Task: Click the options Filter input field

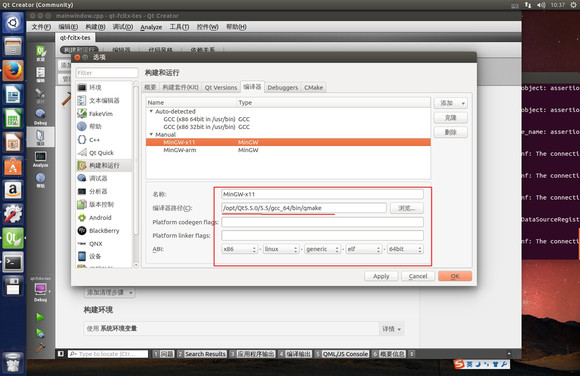Action: [x=107, y=73]
